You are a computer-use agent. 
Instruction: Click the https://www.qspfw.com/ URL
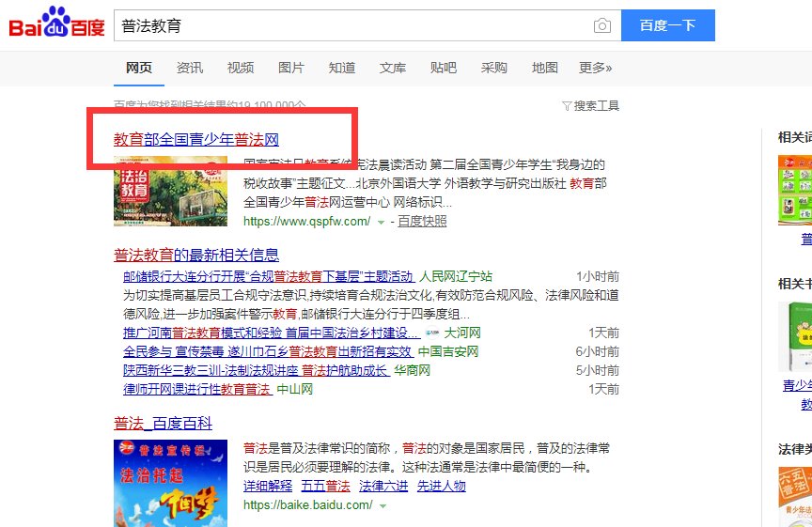click(x=307, y=222)
